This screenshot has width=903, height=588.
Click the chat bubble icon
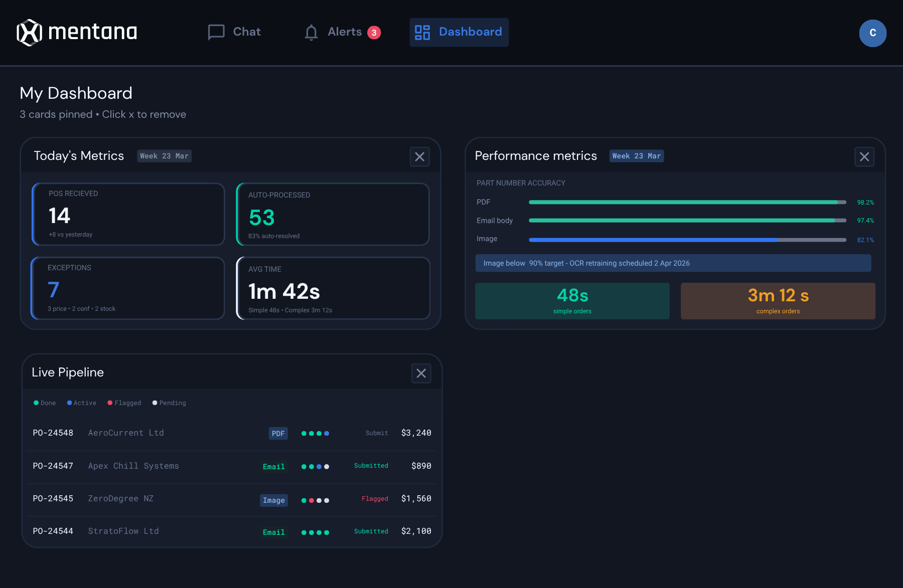coord(216,32)
